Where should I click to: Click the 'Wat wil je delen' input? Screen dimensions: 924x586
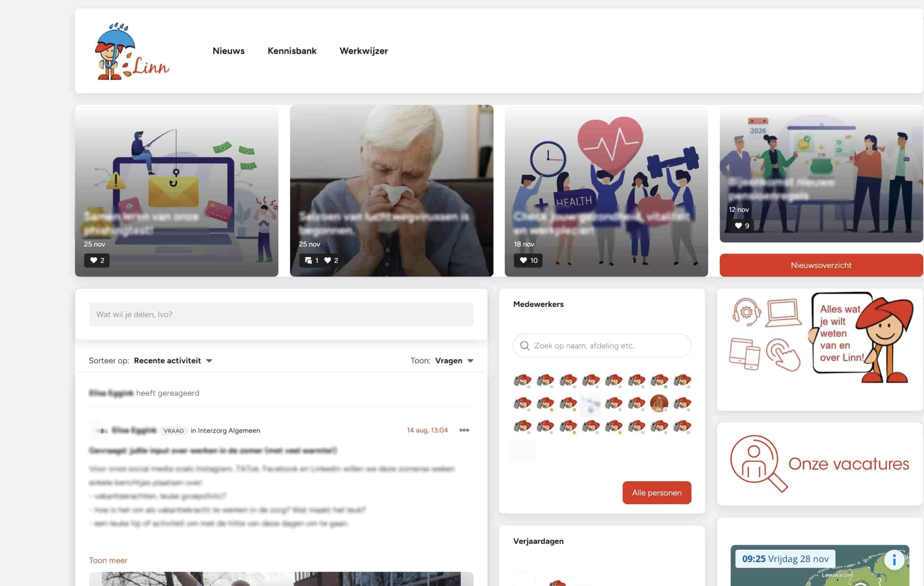(281, 314)
